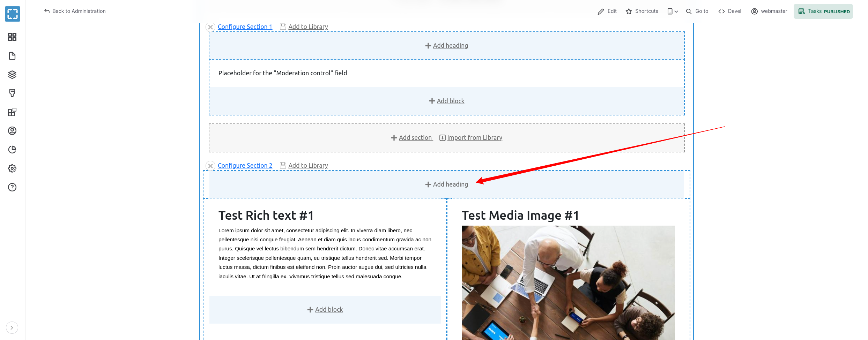Open the Configuration gear icon in sidebar
868x340 pixels.
click(x=12, y=168)
